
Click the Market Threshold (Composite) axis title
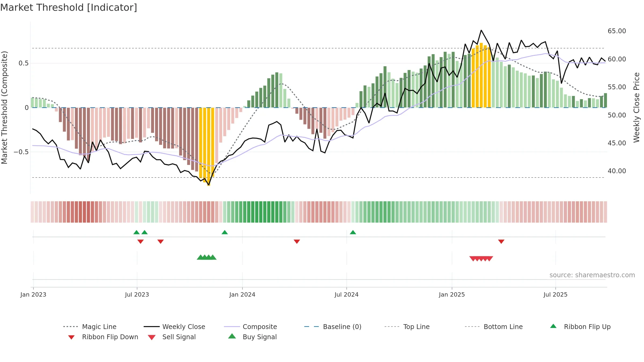(x=4, y=107)
